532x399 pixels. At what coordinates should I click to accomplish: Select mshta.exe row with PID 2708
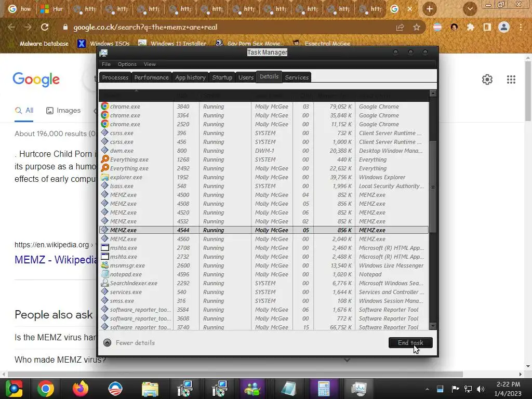pyautogui.click(x=264, y=248)
